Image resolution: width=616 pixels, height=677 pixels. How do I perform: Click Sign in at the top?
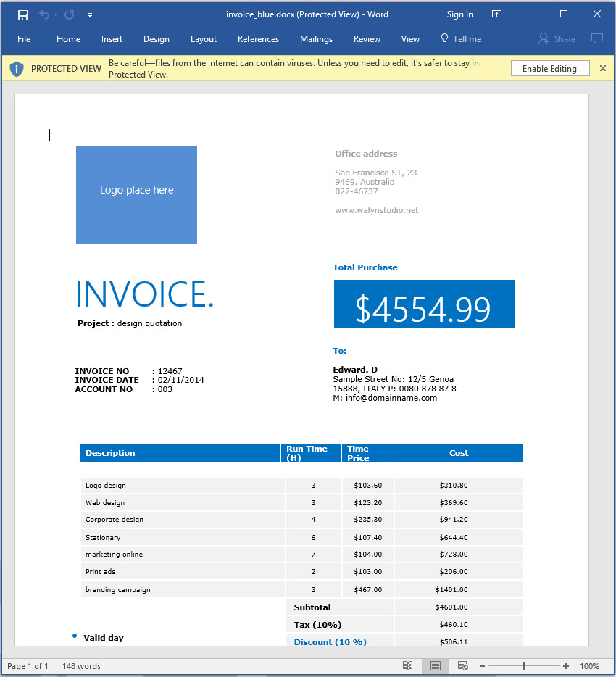[x=459, y=14]
